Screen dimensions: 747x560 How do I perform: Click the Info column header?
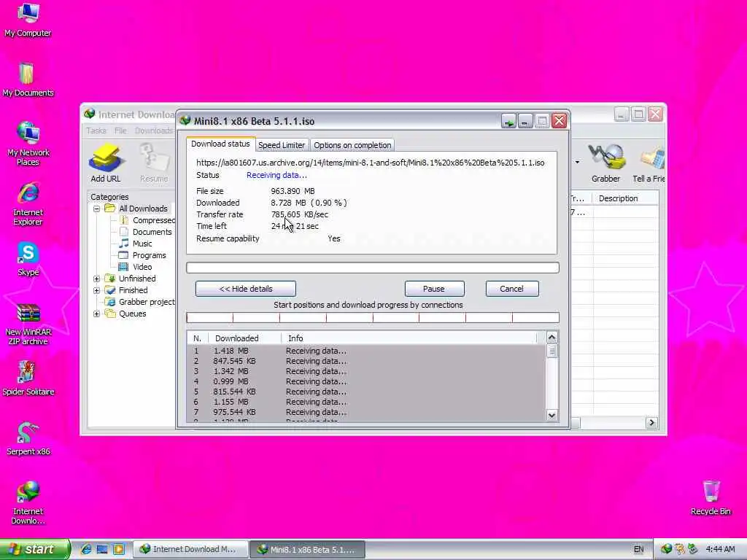point(409,338)
